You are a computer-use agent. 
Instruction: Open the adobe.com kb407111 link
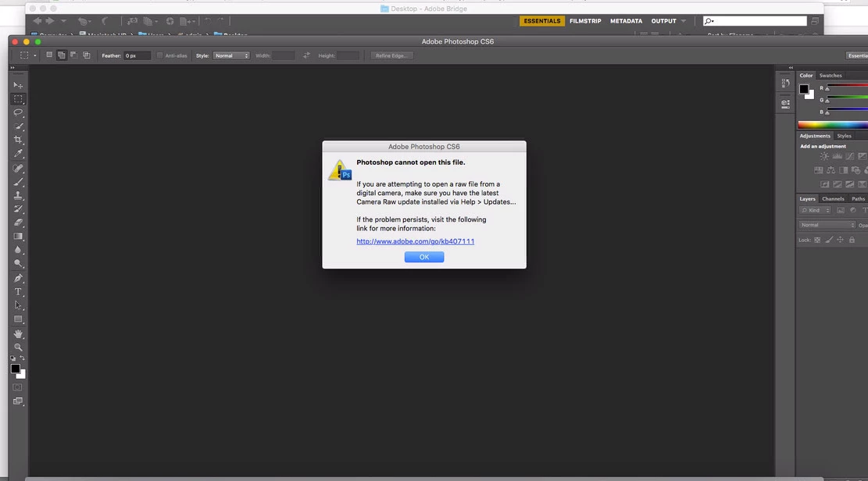pyautogui.click(x=415, y=241)
